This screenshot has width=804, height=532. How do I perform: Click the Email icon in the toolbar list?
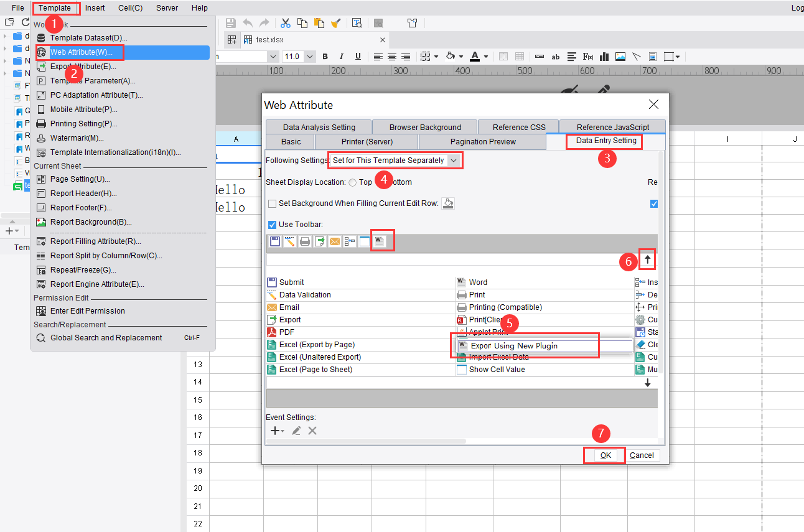pos(272,307)
